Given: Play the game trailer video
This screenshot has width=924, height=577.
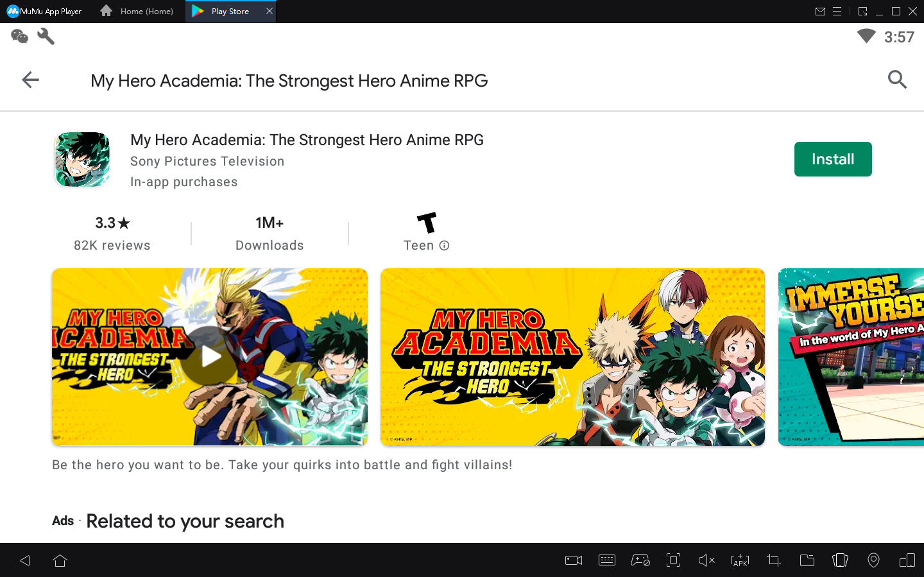Looking at the screenshot, I should (210, 356).
